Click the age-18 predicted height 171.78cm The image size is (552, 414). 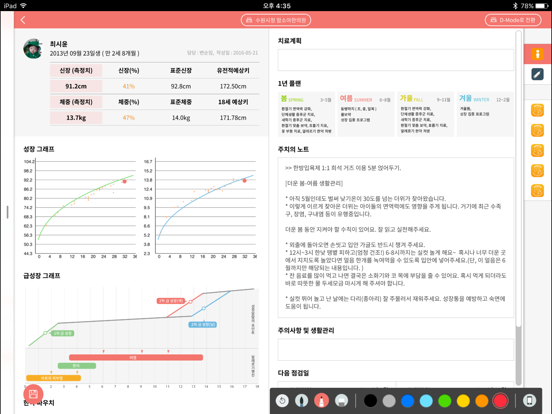233,118
